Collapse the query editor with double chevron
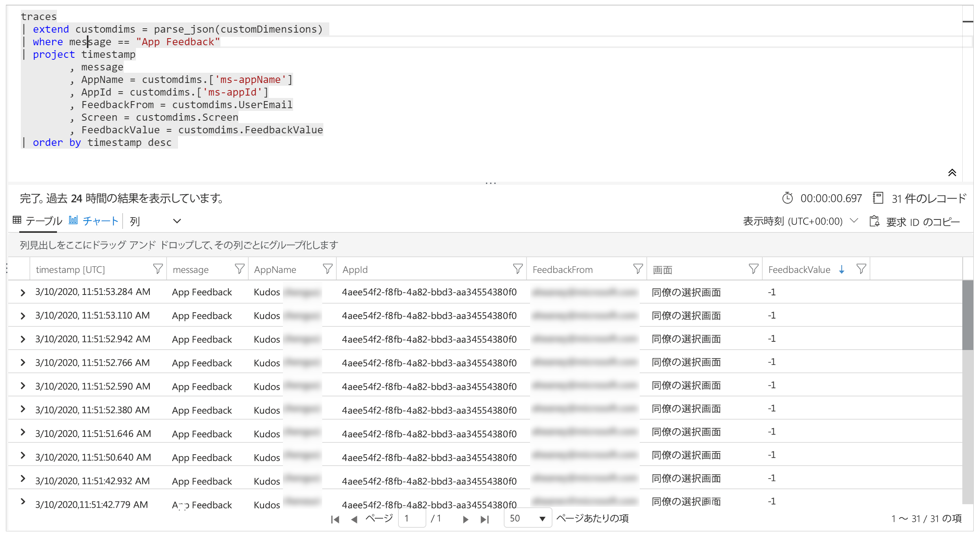Image resolution: width=980 pixels, height=538 pixels. point(952,173)
